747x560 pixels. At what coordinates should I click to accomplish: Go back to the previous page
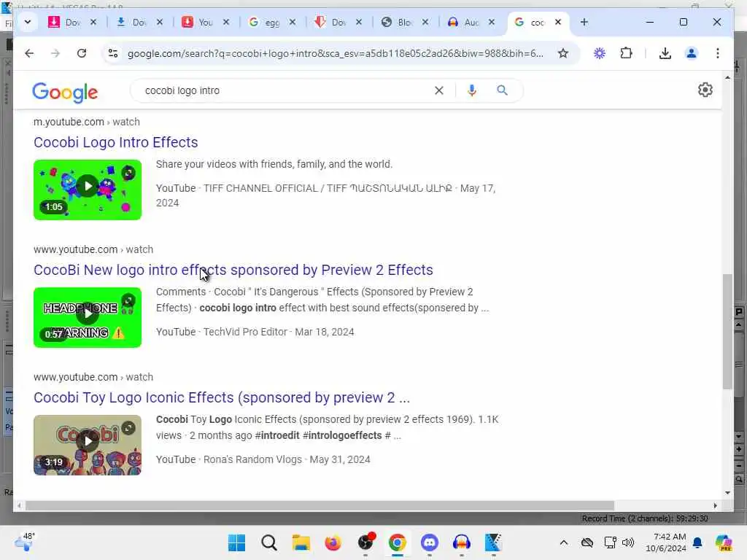tap(29, 53)
